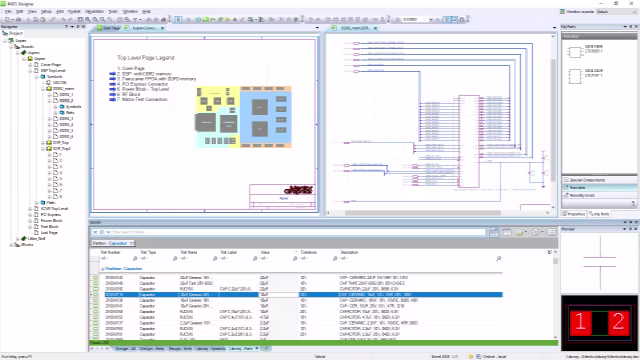Click the Add Text 'A' toolbar icon

pyautogui.click(x=235, y=19)
